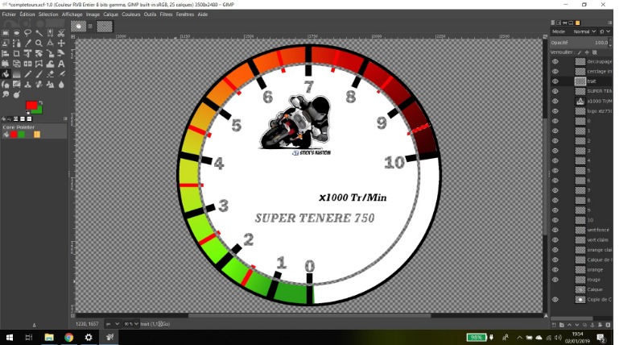Viewport: 644px width, 345px height.
Task: Click the red foreground color swatch
Action: coord(31,105)
